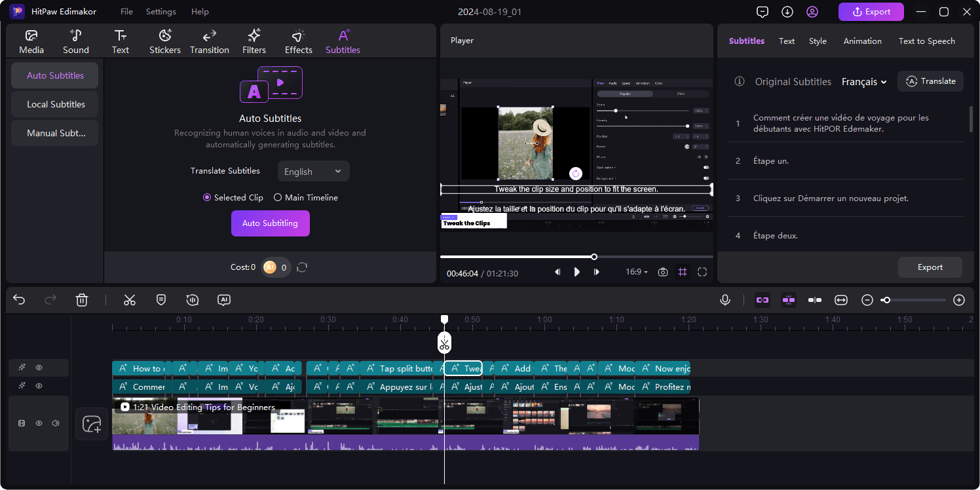
Task: Click the scissors split icon in toolbar
Action: pyautogui.click(x=130, y=300)
